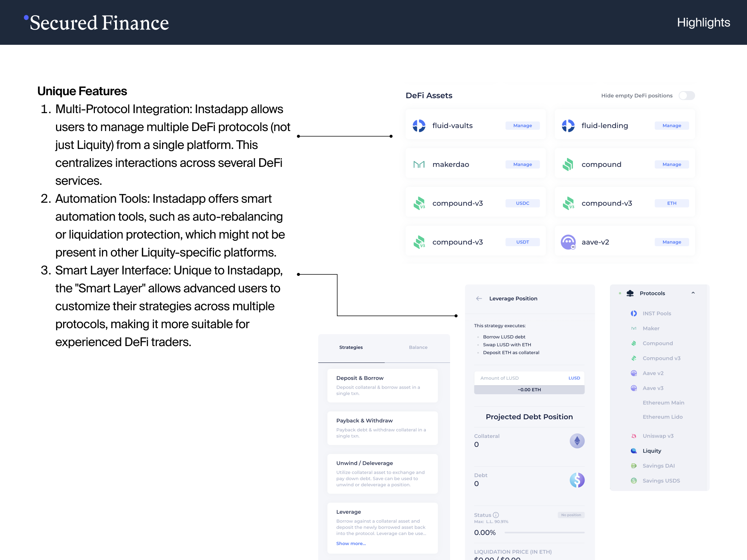Click the Compound sidebar icon
The width and height of the screenshot is (747, 560).
[634, 343]
